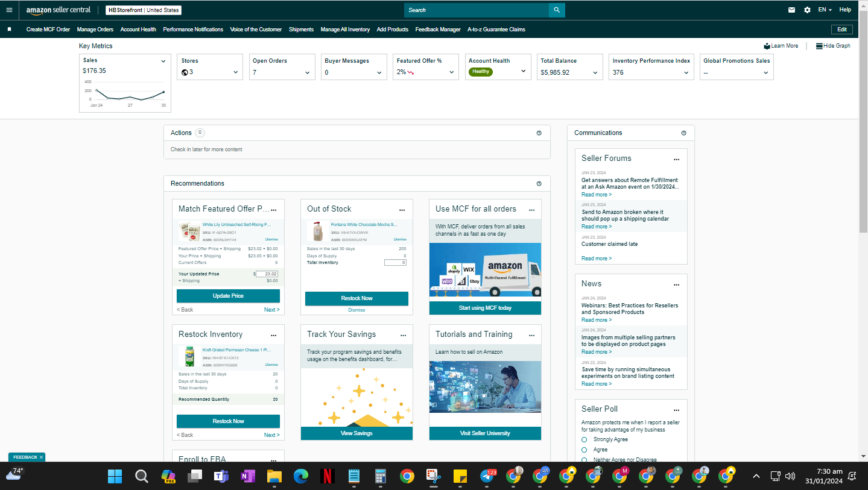
Task: Click Start using MCF today
Action: coord(485,308)
